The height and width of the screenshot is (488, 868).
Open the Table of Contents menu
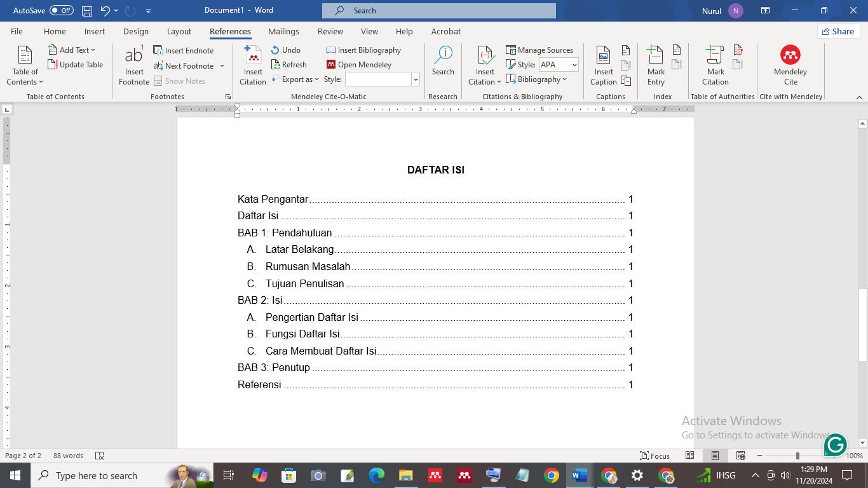25,65
